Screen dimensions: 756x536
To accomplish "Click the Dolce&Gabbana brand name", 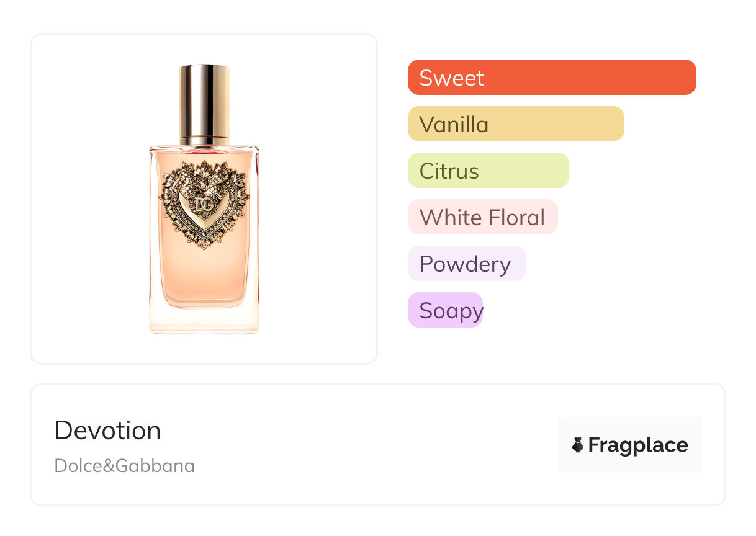I will 124,466.
